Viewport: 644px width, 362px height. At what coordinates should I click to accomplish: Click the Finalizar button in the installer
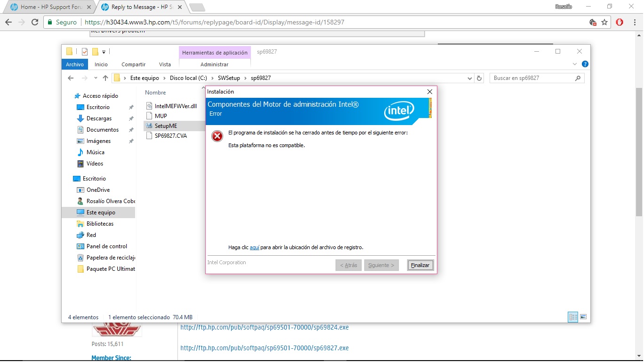point(420,265)
